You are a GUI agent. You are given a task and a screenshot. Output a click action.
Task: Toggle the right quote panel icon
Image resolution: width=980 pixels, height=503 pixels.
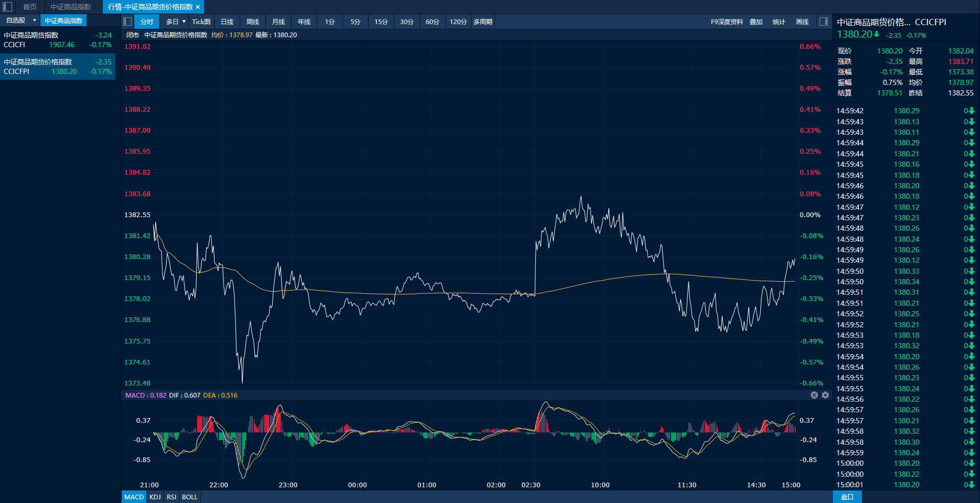(824, 22)
